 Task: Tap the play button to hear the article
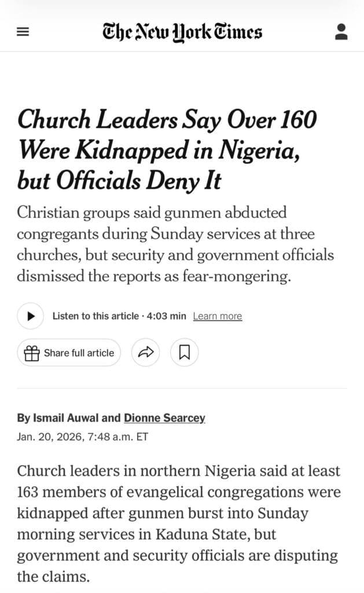click(30, 316)
